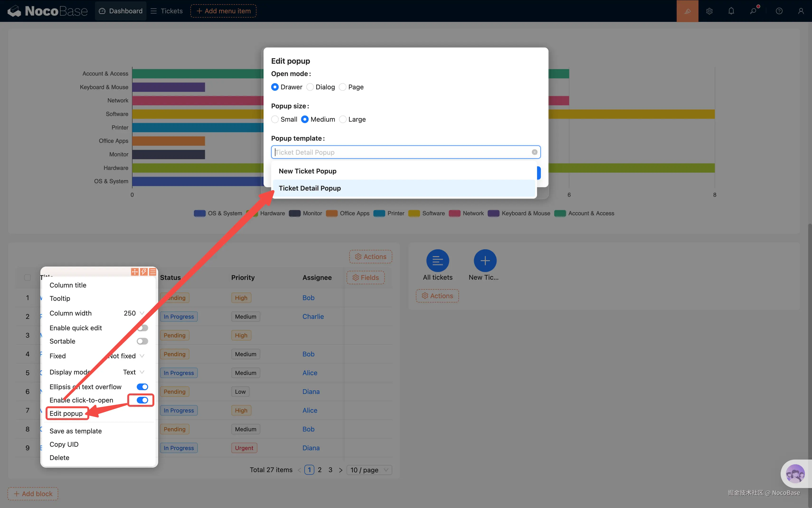This screenshot has width=812, height=508.
Task: Click the Software legend color swatch
Action: [x=414, y=213]
